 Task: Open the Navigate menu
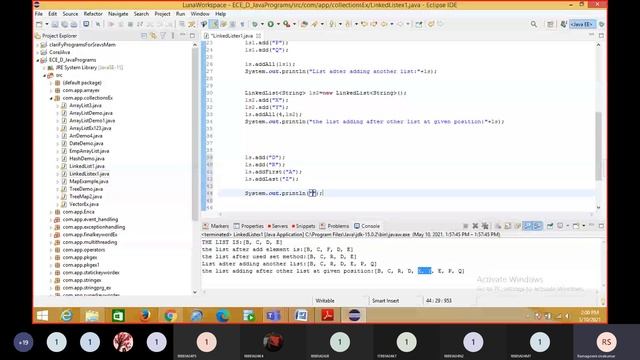coord(118,14)
